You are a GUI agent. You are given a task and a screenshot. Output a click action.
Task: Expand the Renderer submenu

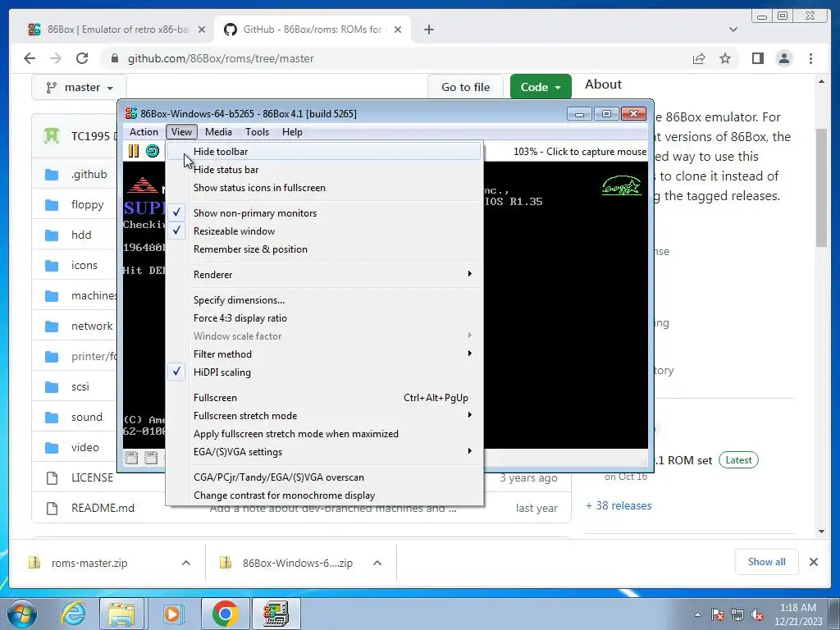(325, 274)
